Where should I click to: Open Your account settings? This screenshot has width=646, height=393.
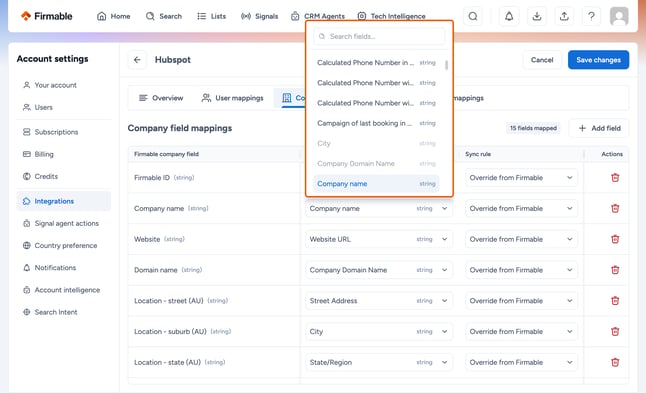coord(64,85)
